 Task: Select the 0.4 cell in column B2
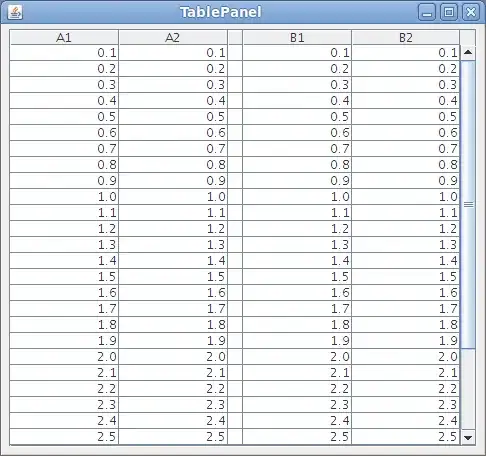point(406,101)
